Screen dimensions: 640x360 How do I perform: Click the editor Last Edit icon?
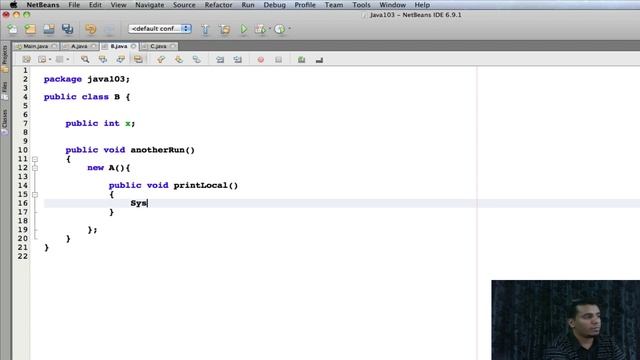pos(26,60)
